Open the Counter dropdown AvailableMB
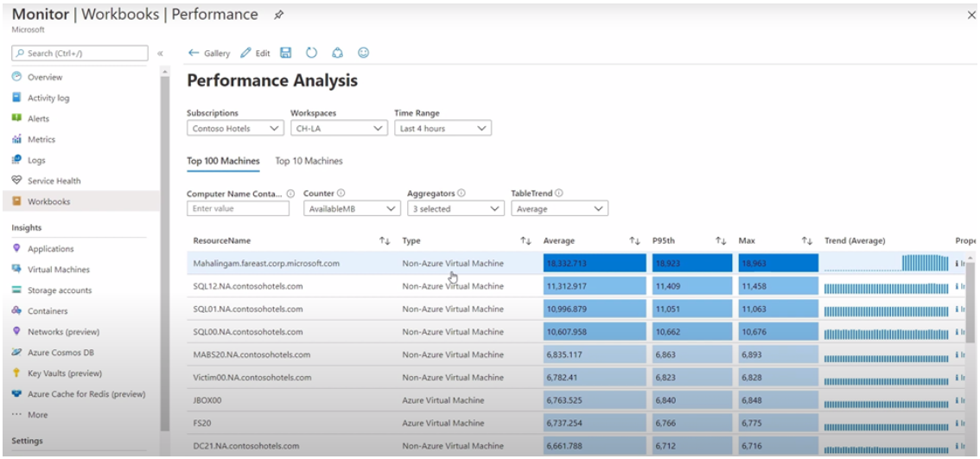This screenshot has height=459, width=980. pyautogui.click(x=352, y=209)
